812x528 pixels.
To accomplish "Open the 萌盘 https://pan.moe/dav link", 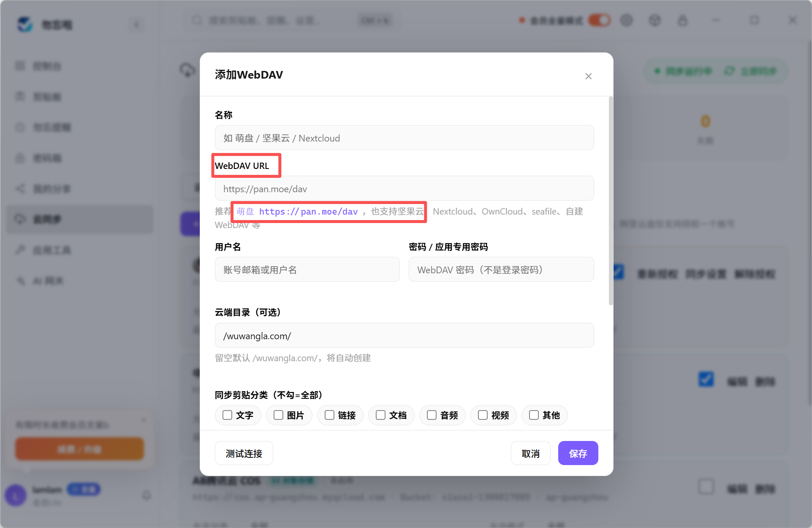I will 297,212.
